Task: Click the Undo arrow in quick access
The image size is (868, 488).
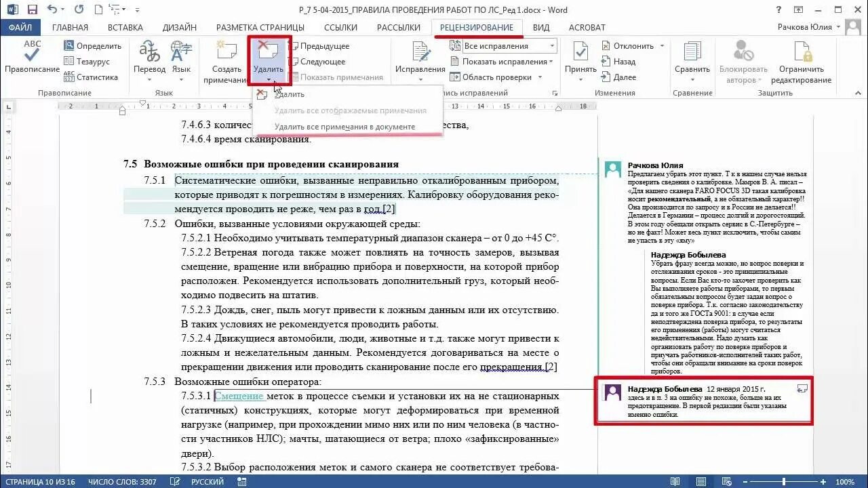Action: [x=52, y=9]
